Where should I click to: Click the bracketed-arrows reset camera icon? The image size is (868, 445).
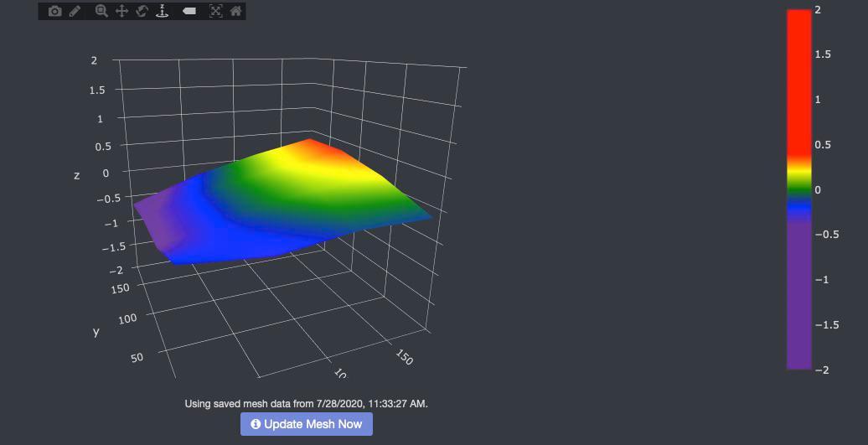(216, 11)
